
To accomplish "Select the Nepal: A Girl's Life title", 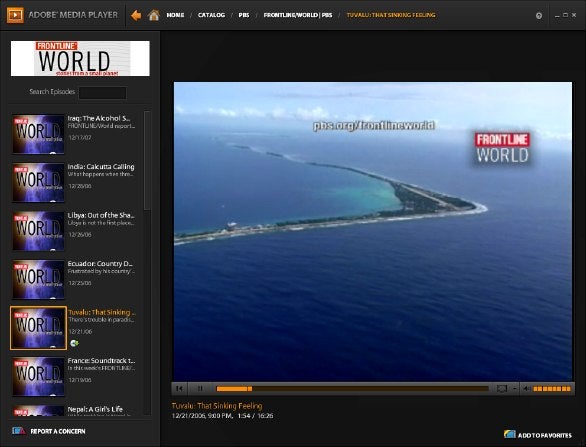I will point(95,409).
